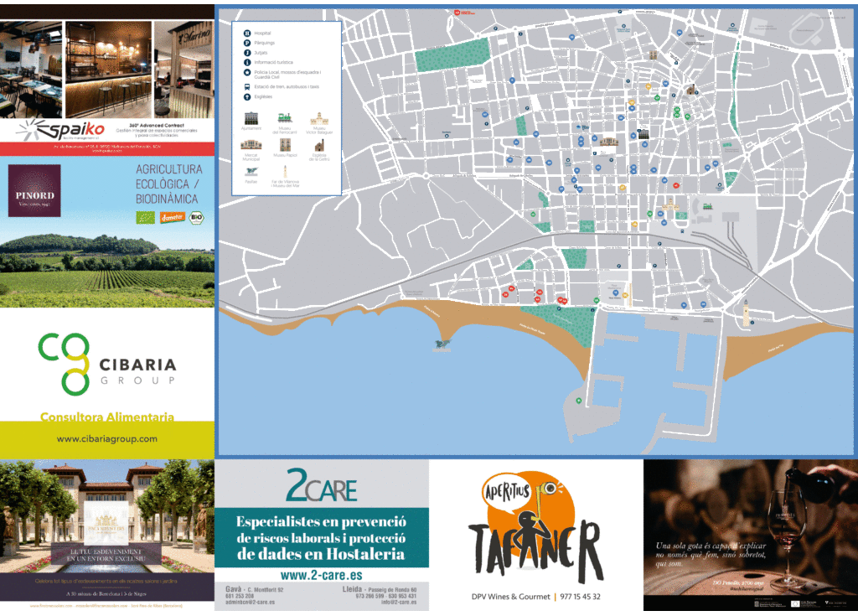Click the '360° Advanced Contract' text in the spaiko ad
This screenshot has width=858, height=616.
(157, 126)
